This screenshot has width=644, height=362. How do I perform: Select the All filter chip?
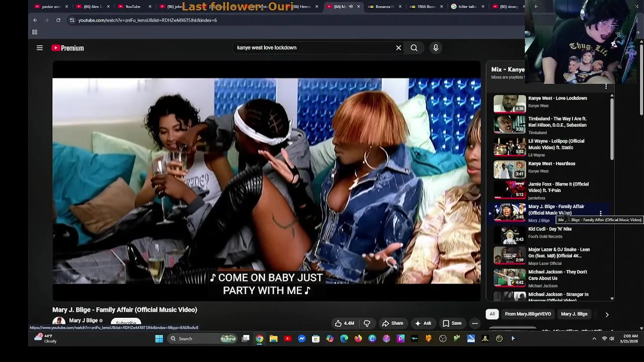492,314
